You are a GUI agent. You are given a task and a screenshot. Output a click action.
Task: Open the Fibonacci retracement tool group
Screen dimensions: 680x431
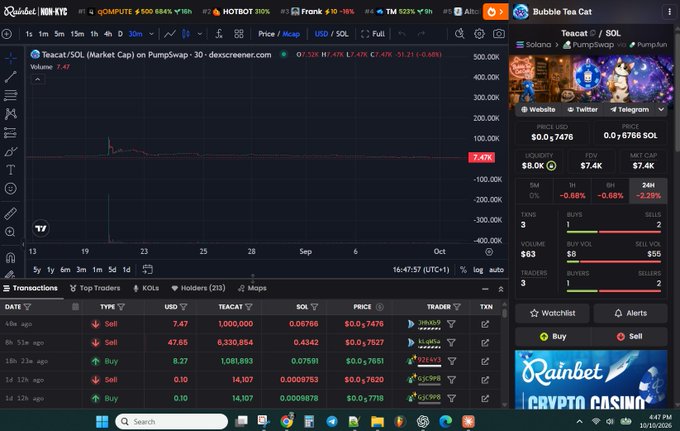11,95
